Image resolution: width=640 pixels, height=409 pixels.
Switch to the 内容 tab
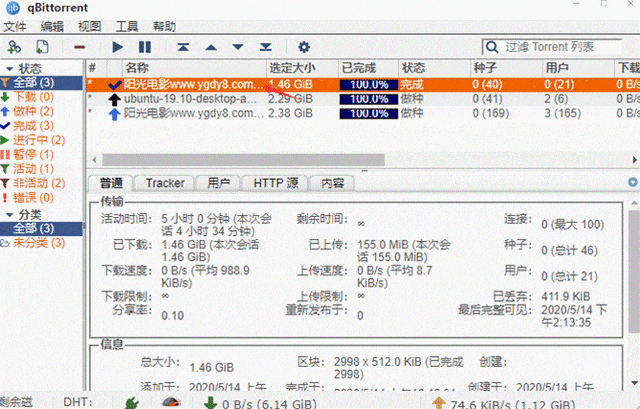[x=333, y=183]
